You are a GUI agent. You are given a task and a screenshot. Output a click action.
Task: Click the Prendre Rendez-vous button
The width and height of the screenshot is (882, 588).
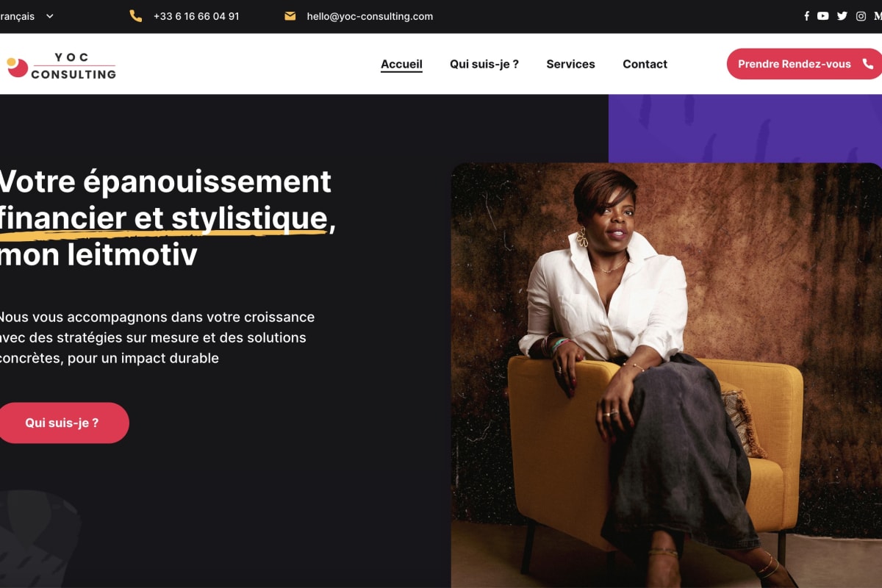click(x=804, y=64)
